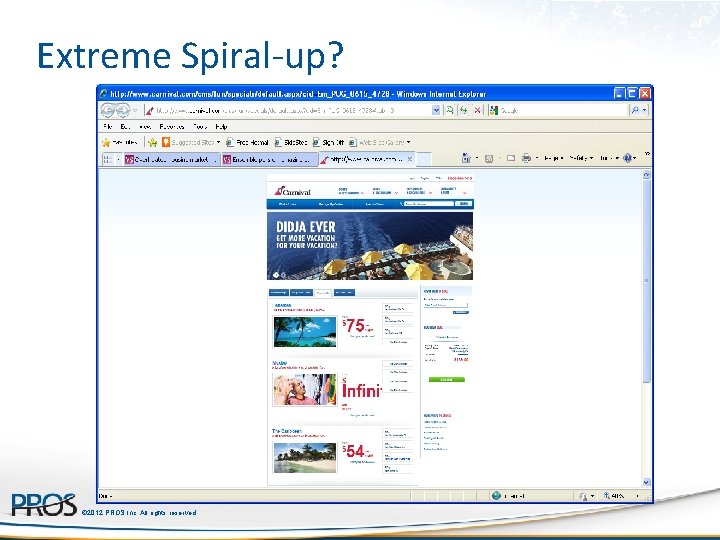This screenshot has width=720, height=540.
Task: Close the carnival.com tab
Action: click(x=410, y=159)
